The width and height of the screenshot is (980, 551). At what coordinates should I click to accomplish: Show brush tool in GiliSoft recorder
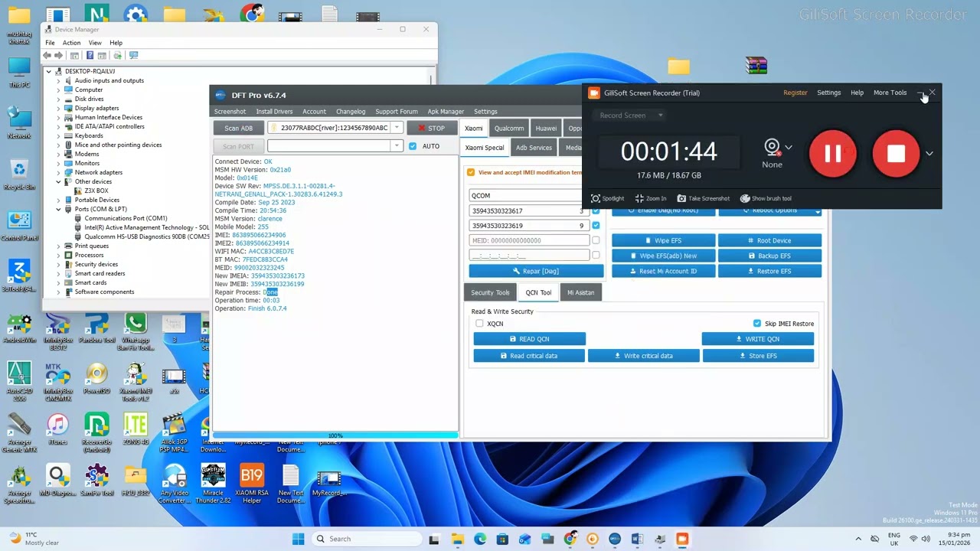pos(766,198)
